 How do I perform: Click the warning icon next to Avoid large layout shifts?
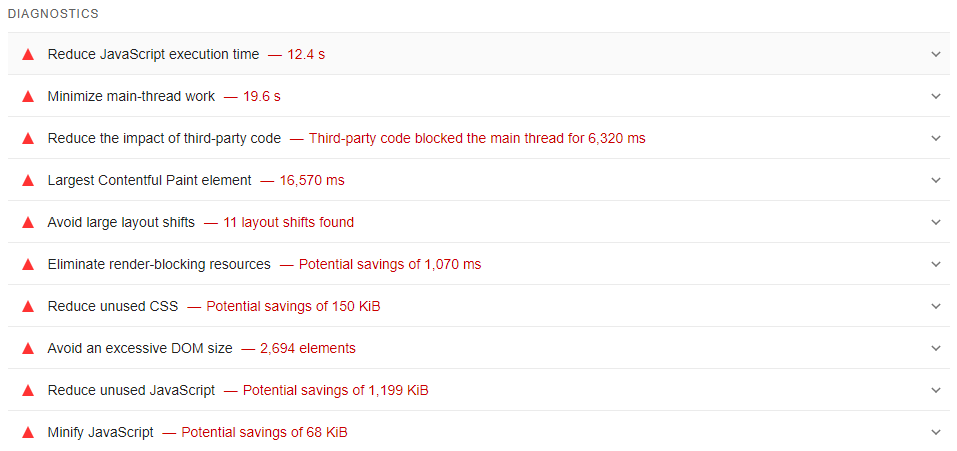[x=28, y=222]
